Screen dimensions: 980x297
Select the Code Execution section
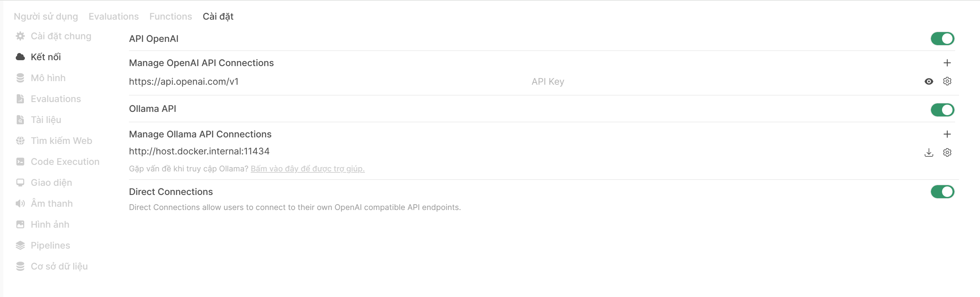click(x=65, y=161)
